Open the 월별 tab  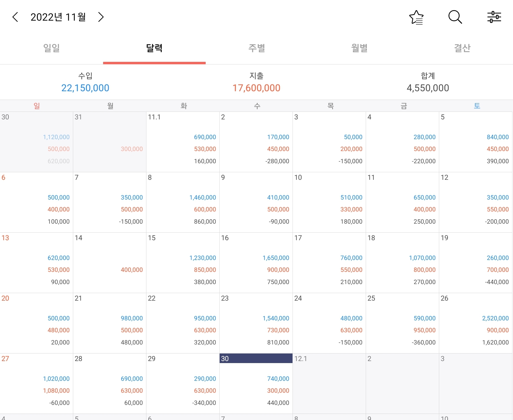[359, 48]
